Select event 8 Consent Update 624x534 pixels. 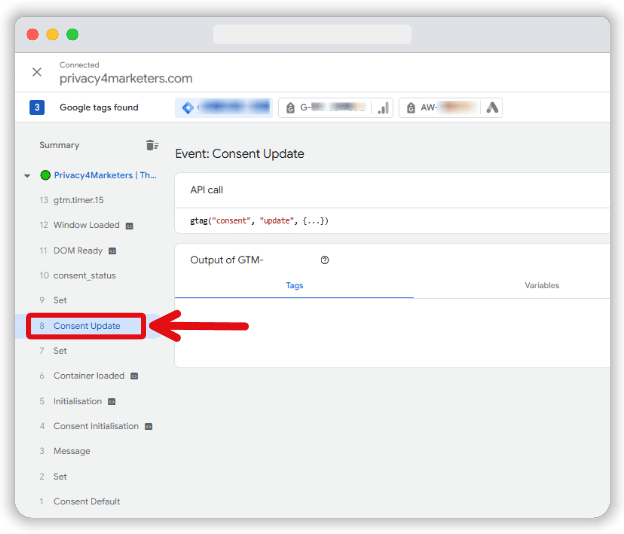[x=86, y=326]
